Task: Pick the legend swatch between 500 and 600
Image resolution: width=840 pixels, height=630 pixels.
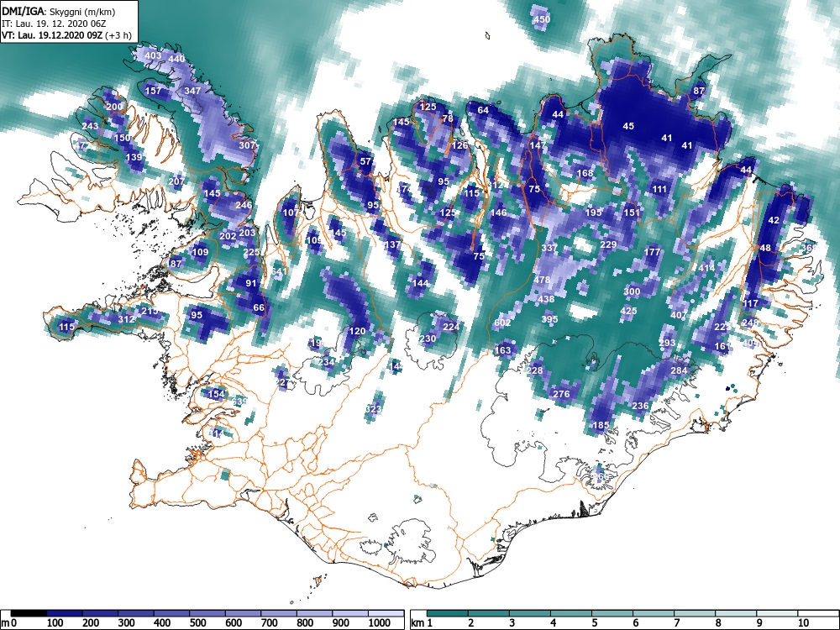Action: pyautogui.click(x=207, y=613)
